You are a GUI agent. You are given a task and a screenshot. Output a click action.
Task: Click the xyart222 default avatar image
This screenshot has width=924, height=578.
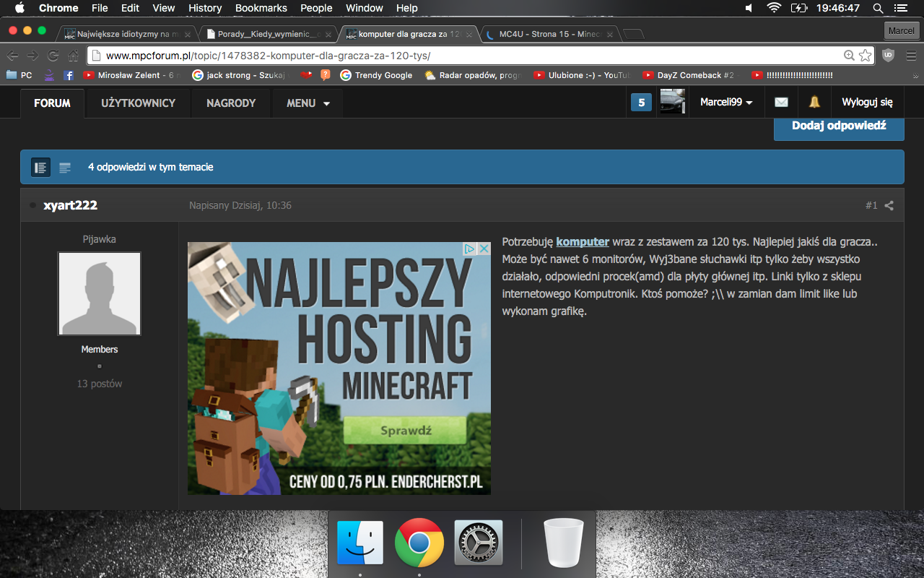100,293
